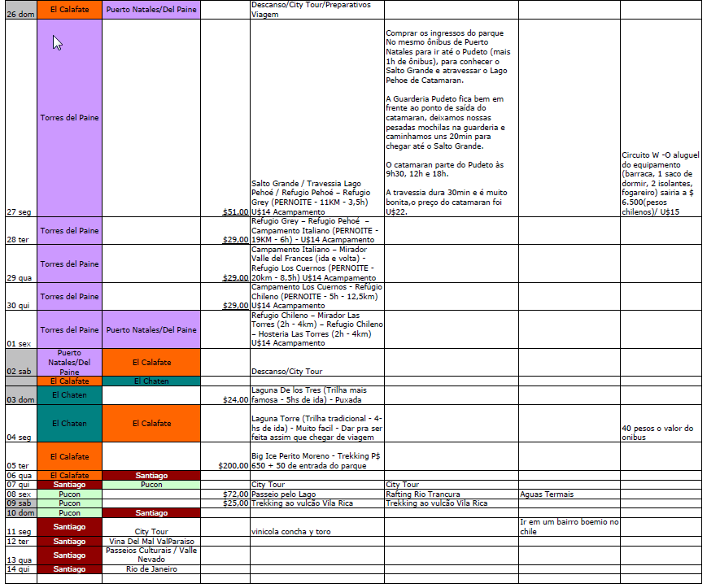Click the "Rio de Janeiro" destination cell
The width and height of the screenshot is (707, 588).
tap(151, 569)
